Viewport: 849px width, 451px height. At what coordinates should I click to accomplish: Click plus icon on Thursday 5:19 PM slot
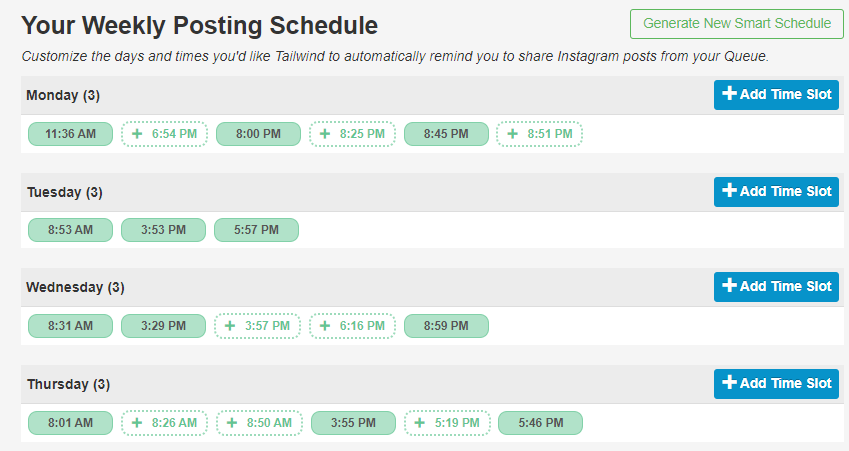(420, 423)
